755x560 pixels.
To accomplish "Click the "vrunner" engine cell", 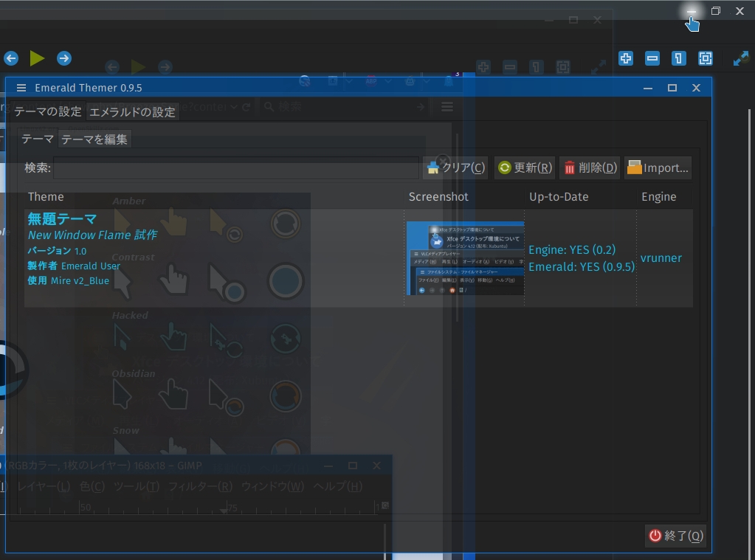I will coord(661,258).
